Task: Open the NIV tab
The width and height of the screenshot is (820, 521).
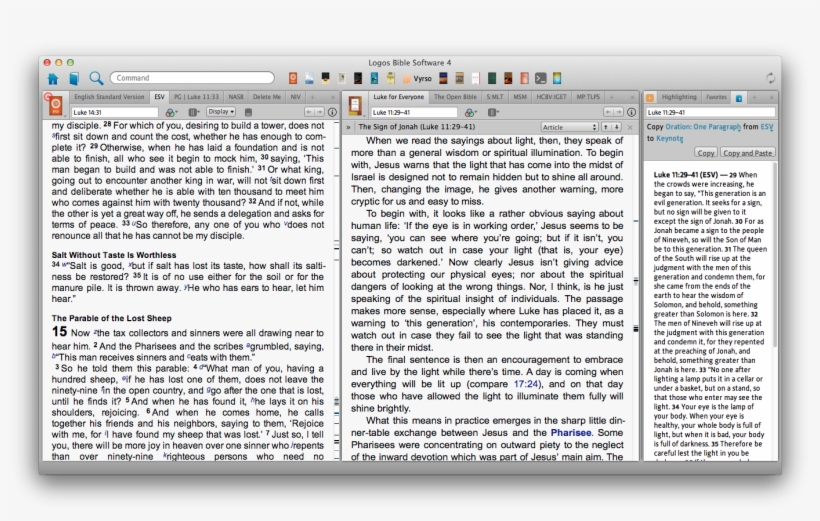Action: [295, 97]
